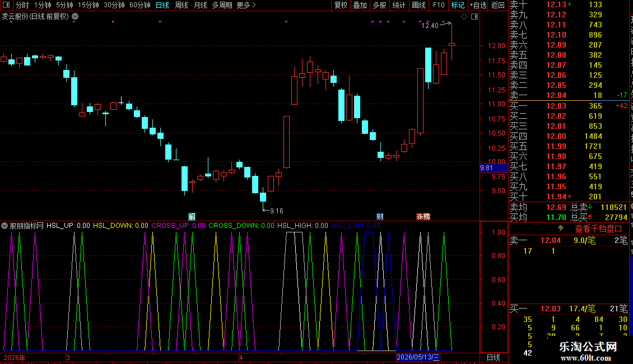This screenshot has width=633, height=364.
Task: Click the 2026年 timeline label
Action: [x=14, y=357]
